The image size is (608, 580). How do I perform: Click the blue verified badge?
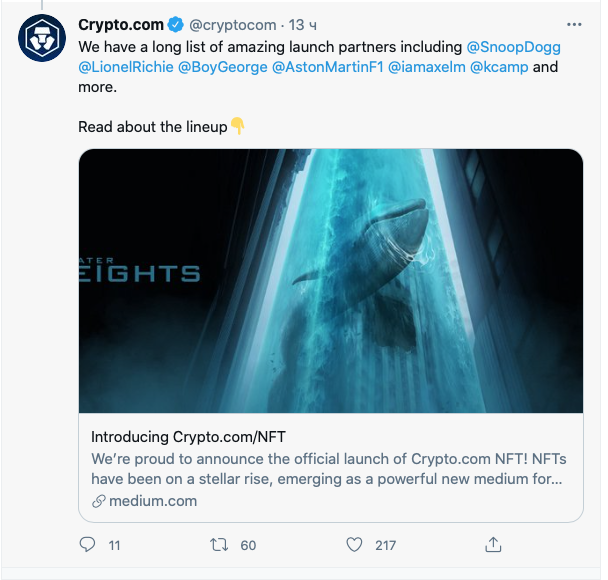173,24
